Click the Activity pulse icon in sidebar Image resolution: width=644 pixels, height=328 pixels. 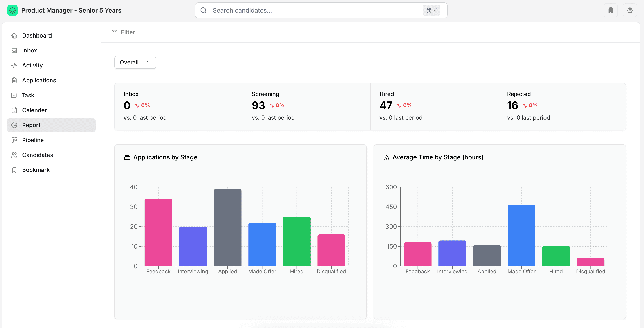pyautogui.click(x=14, y=65)
